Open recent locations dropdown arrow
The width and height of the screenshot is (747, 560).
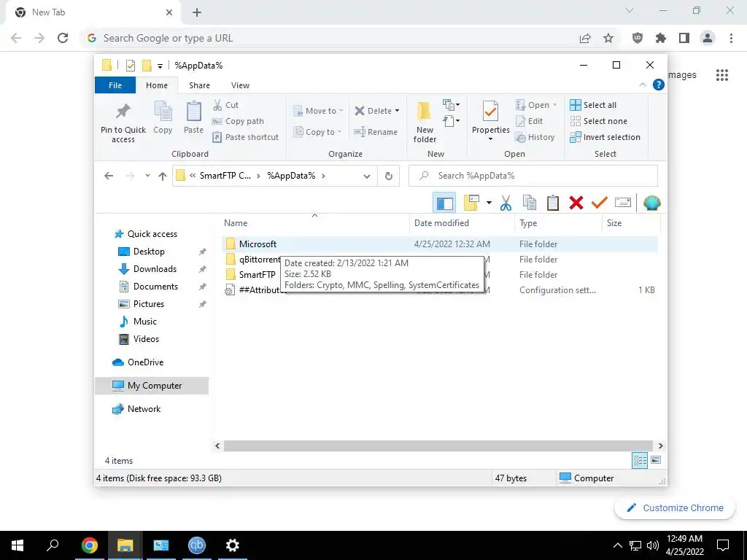click(147, 176)
